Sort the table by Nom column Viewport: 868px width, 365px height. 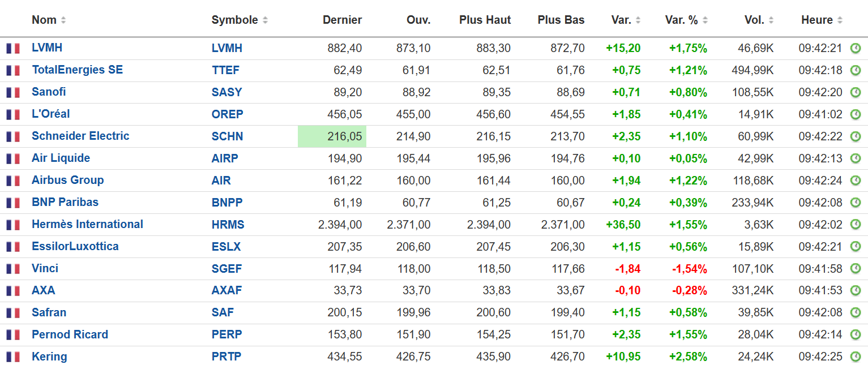click(x=63, y=20)
